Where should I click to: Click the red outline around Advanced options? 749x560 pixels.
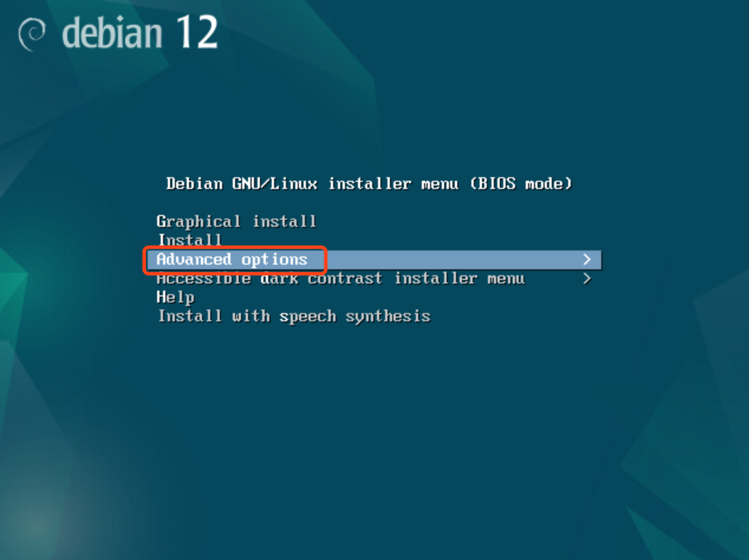point(235,247)
